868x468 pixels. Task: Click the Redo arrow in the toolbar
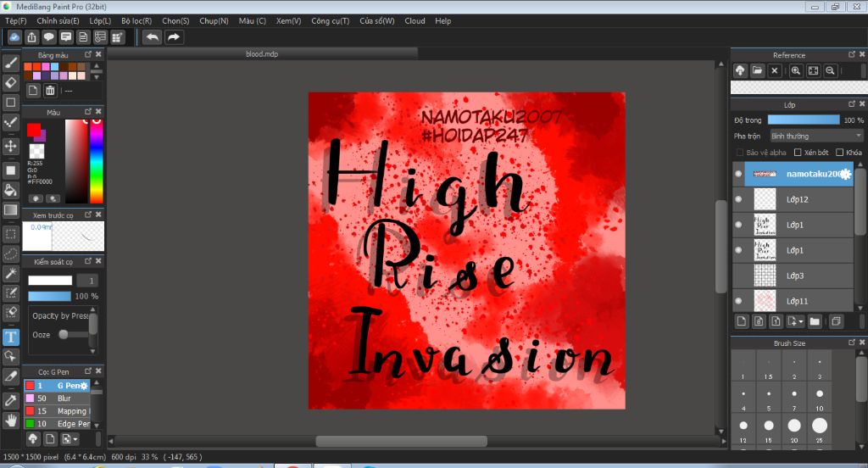174,37
